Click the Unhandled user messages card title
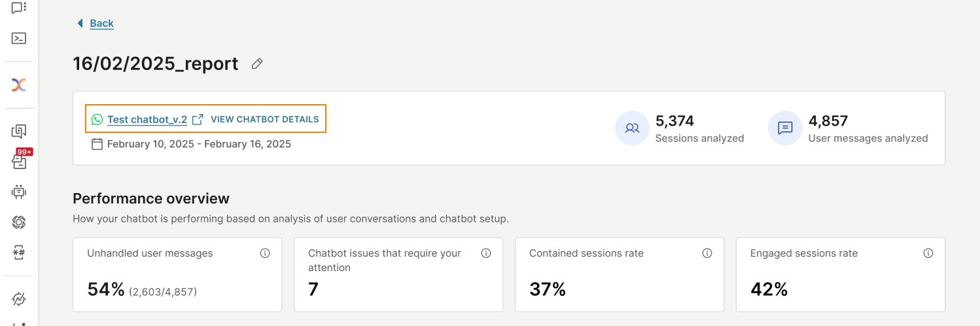Screen dimensions: 980x326 coord(150,253)
